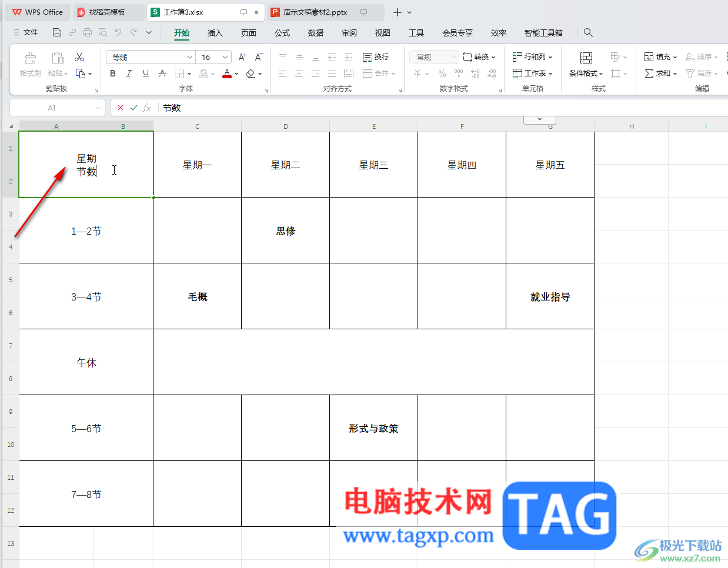Click the Paste (粘贴) clipboard icon
This screenshot has width=728, height=568.
coord(58,58)
